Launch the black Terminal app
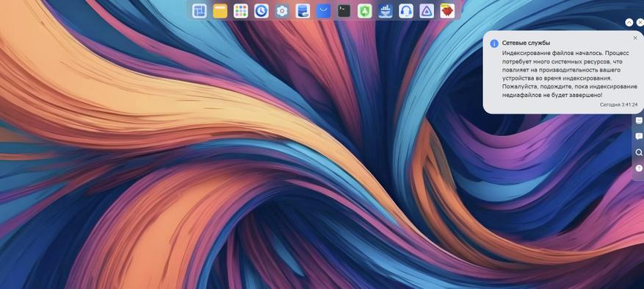 pos(344,11)
